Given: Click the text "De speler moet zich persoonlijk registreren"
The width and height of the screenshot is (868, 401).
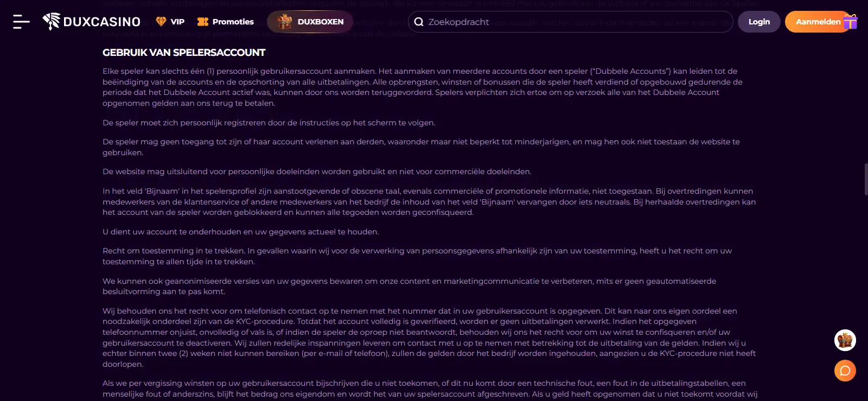Looking at the screenshot, I should click(x=269, y=123).
